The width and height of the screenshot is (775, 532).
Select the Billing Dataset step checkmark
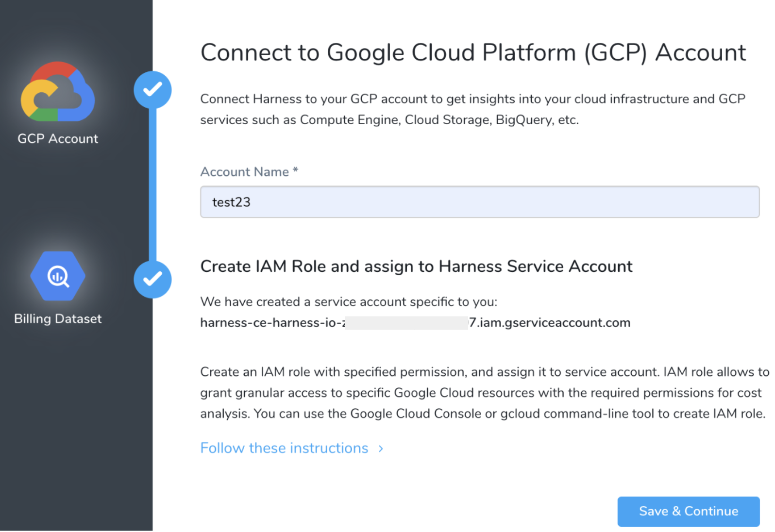click(152, 279)
